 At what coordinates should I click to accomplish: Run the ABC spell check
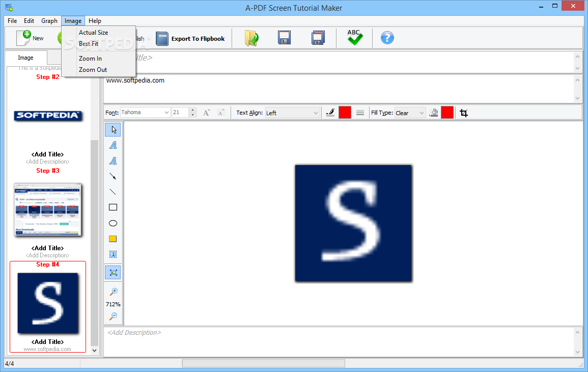tap(354, 38)
